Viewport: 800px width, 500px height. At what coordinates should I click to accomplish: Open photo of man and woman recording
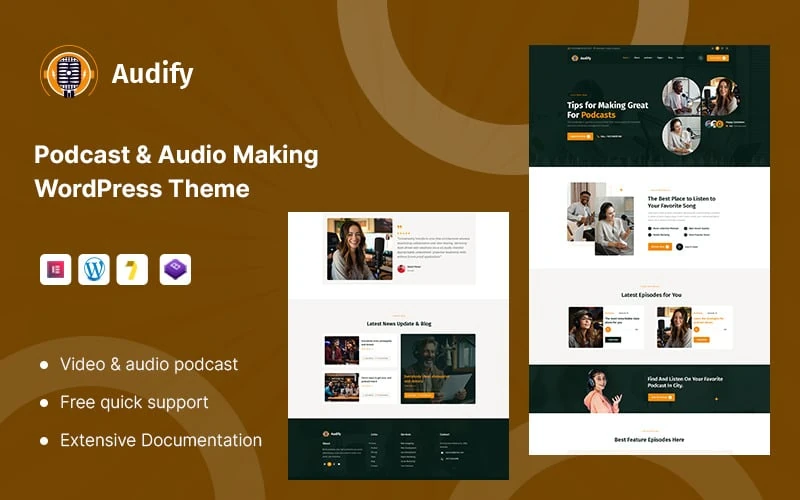click(601, 219)
